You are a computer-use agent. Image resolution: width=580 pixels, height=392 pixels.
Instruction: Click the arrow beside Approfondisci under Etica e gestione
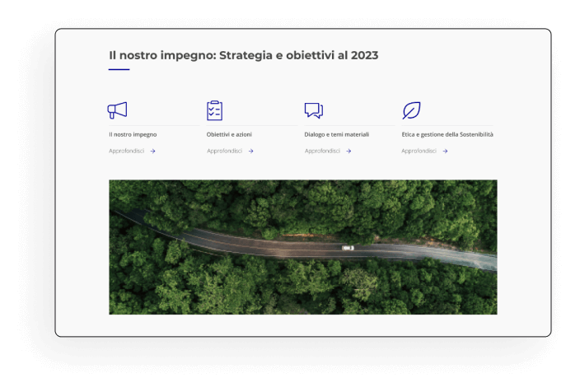446,151
